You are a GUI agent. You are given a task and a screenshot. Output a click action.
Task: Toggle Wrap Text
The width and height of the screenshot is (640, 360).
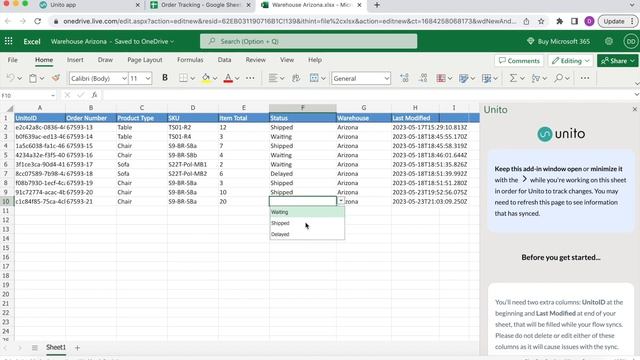(x=296, y=78)
